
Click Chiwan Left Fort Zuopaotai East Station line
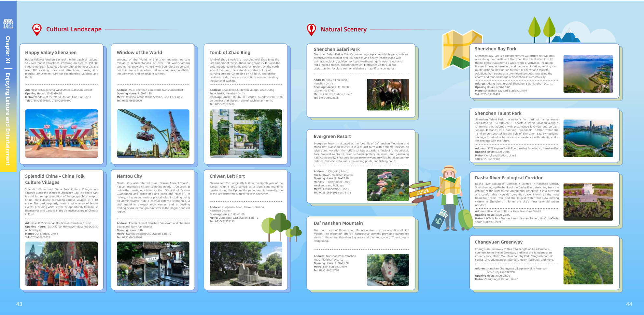(x=234, y=218)
